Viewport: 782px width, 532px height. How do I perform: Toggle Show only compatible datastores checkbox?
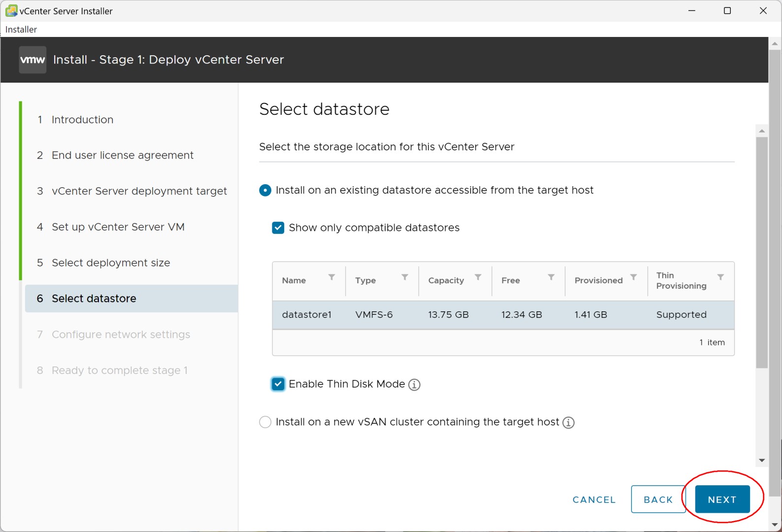tap(278, 228)
